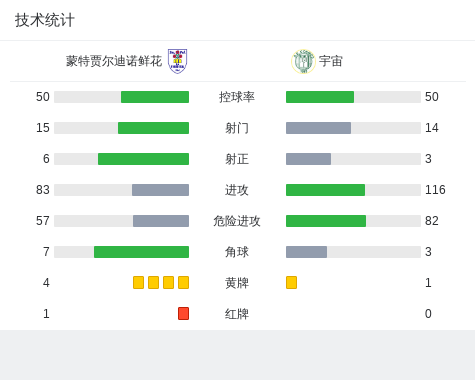
Task: Click the second yellow card of the home team
Action: click(153, 282)
